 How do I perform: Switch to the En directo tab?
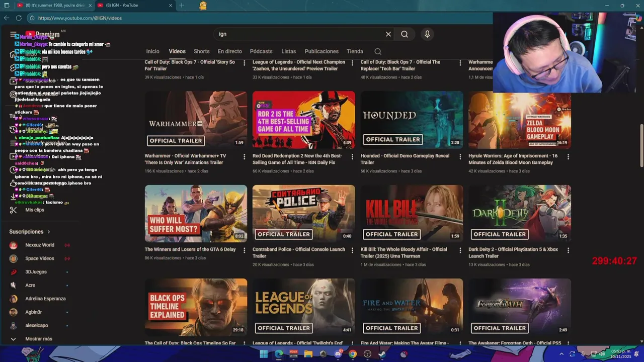[229, 51]
